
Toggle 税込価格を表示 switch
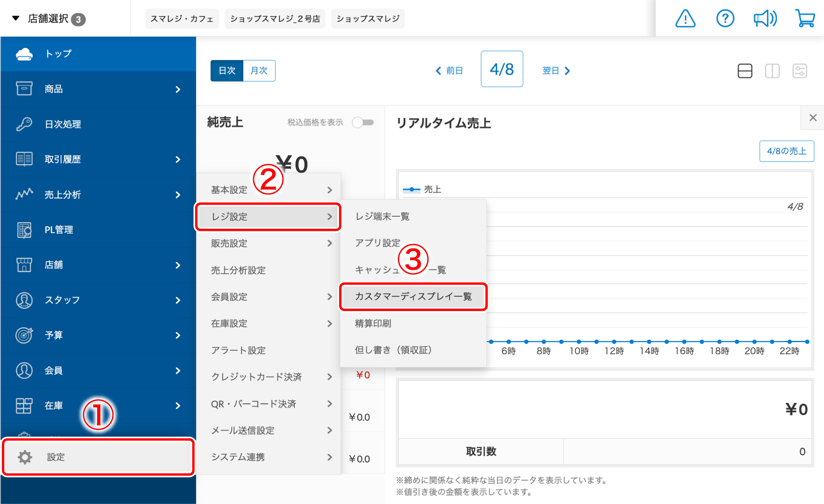coord(363,122)
